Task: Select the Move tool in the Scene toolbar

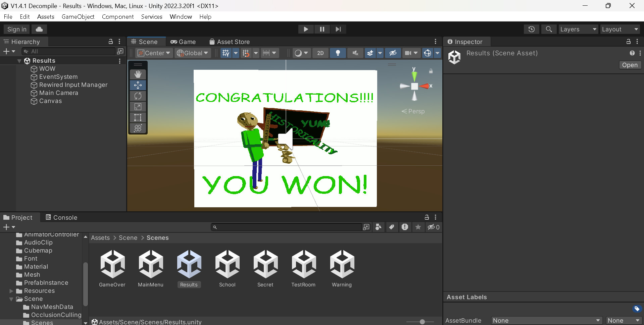Action: tap(138, 85)
